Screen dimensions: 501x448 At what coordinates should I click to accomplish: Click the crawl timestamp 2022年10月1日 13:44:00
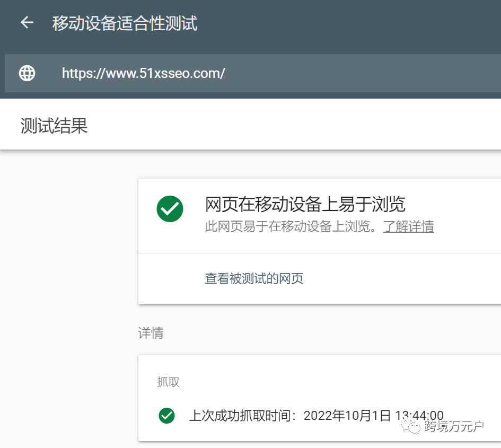(x=319, y=416)
